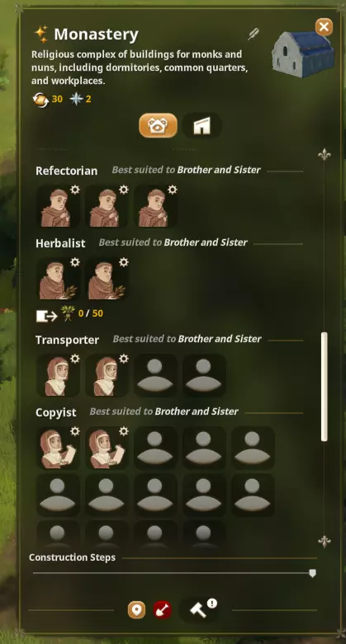Select the second Transporter nun portrait
This screenshot has width=346, height=644.
click(107, 376)
